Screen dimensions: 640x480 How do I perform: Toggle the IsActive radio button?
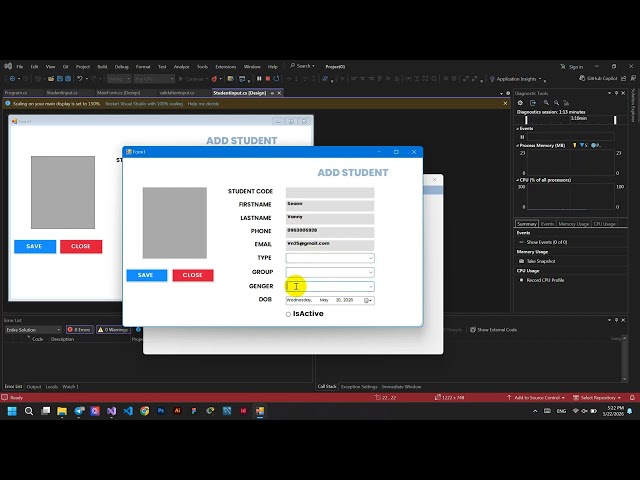tap(288, 314)
